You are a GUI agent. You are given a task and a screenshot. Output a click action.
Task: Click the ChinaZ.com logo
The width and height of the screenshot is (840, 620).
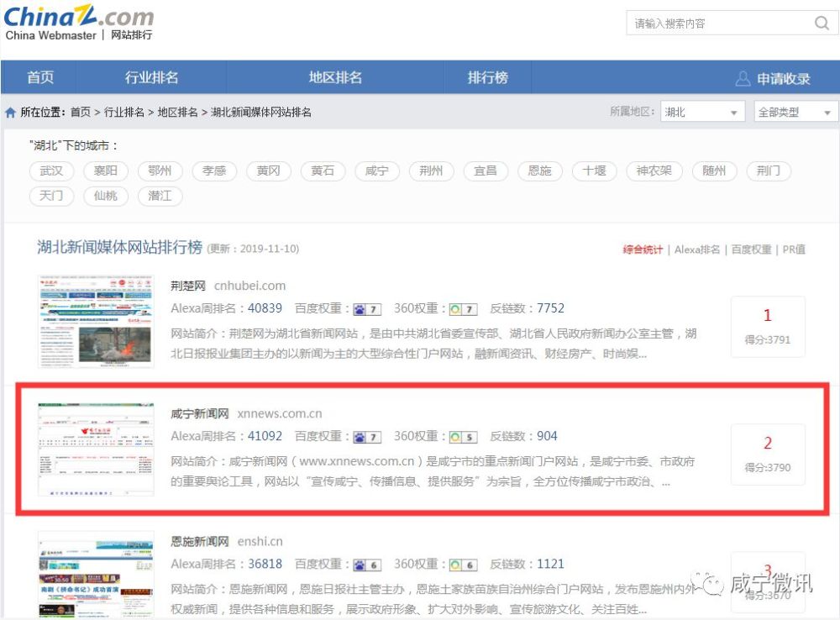pos(79,24)
